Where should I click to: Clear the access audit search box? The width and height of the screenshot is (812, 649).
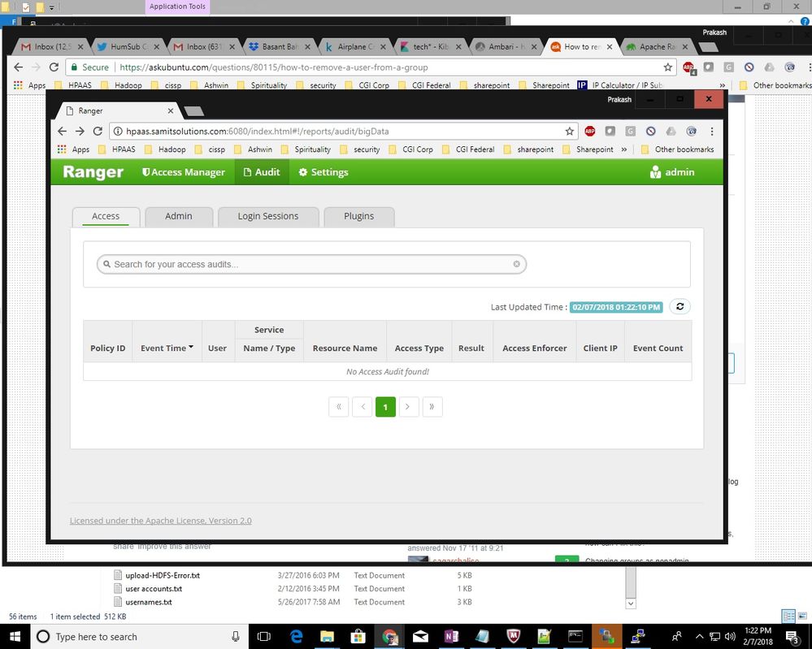[x=516, y=264]
